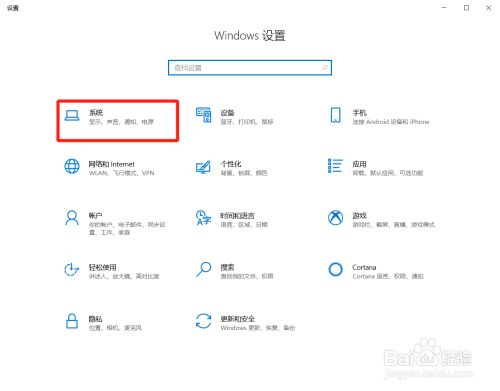Click the 帐户 title text

(95, 216)
